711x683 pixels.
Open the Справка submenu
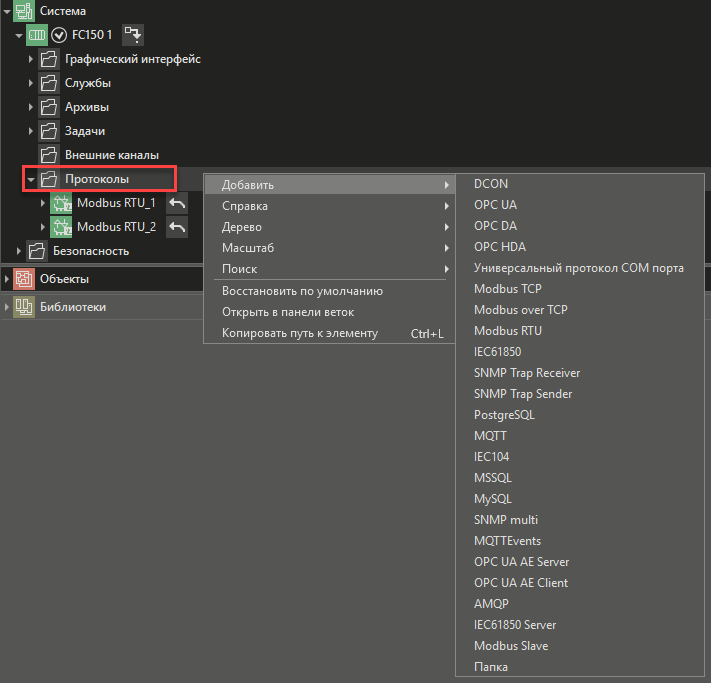(x=330, y=206)
